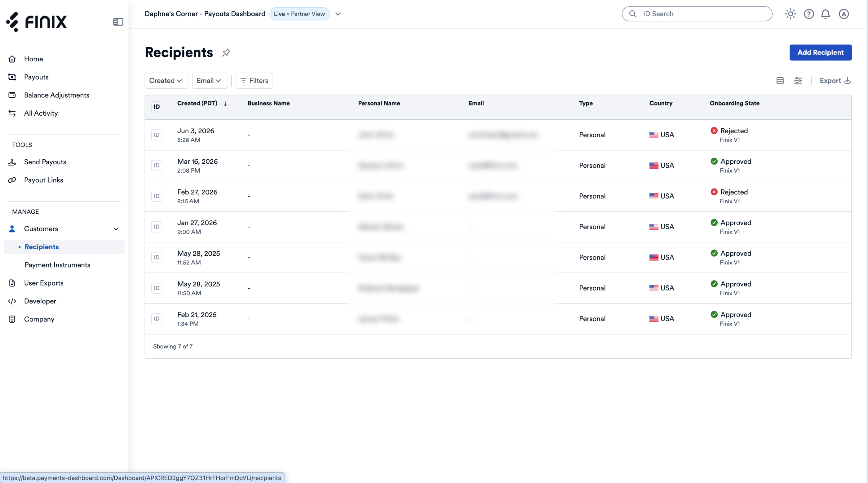868x483 pixels.
Task: Open User Exports page
Action: click(x=43, y=283)
